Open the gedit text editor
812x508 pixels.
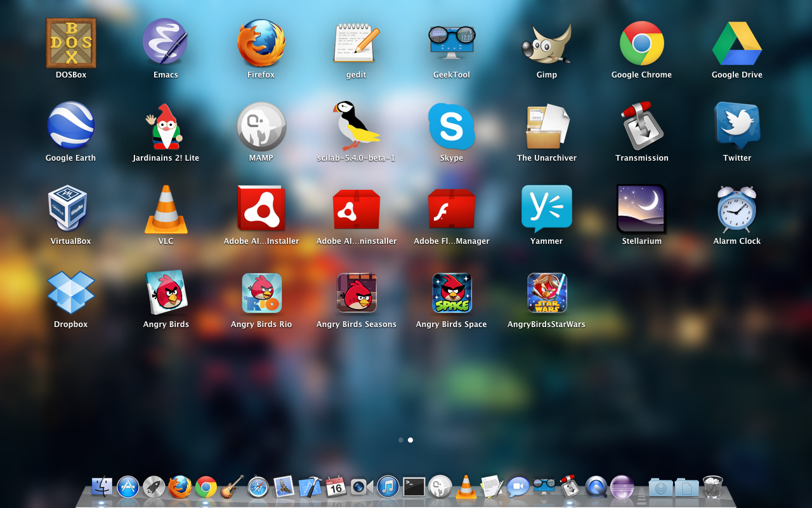(357, 43)
